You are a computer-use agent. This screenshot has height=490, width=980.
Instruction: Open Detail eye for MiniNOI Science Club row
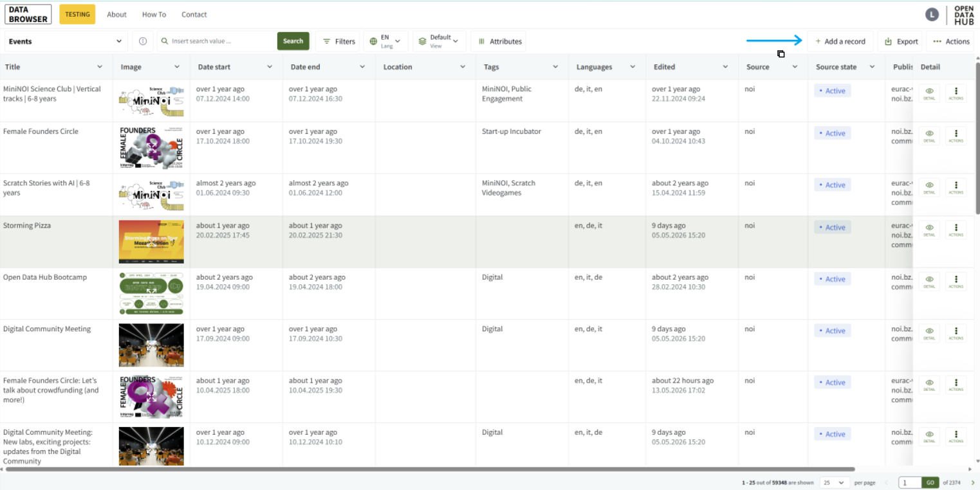(x=929, y=94)
